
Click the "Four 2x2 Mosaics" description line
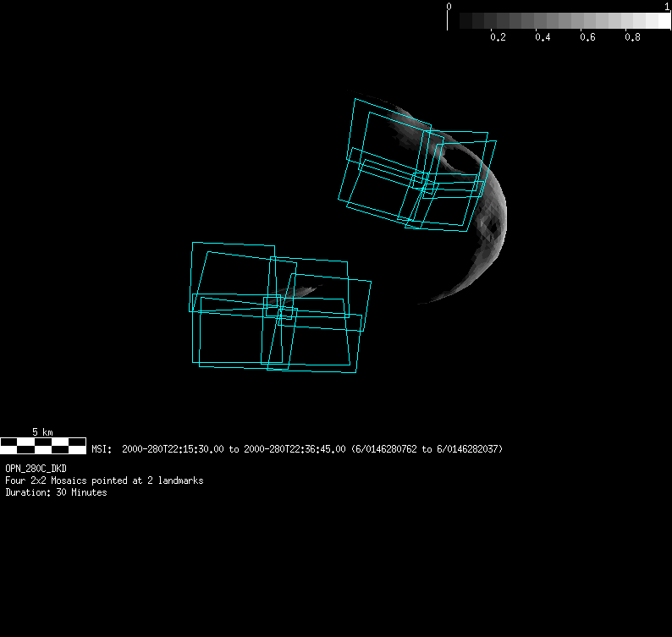(104, 480)
